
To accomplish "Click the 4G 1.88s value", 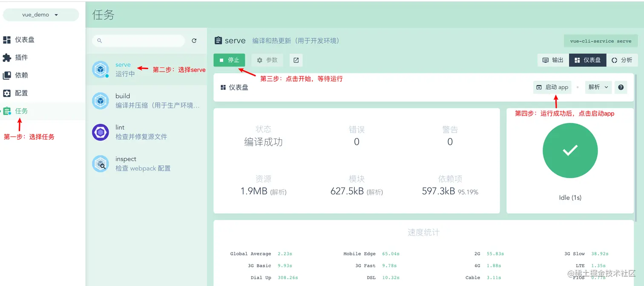I will click(x=493, y=266).
